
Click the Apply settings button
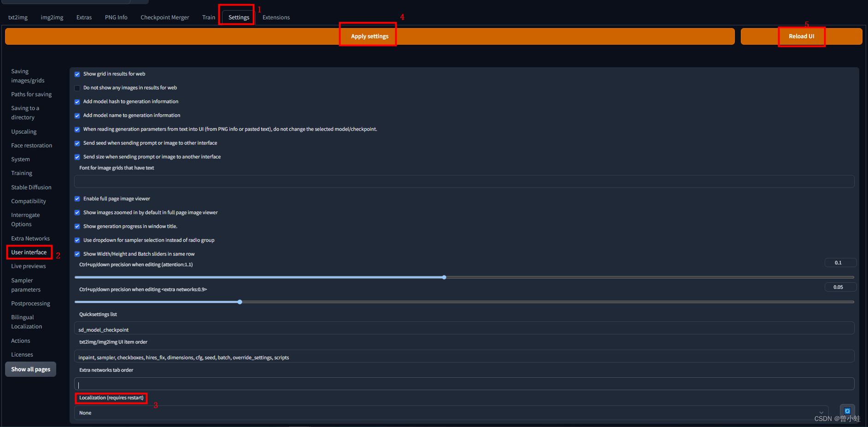tap(369, 36)
